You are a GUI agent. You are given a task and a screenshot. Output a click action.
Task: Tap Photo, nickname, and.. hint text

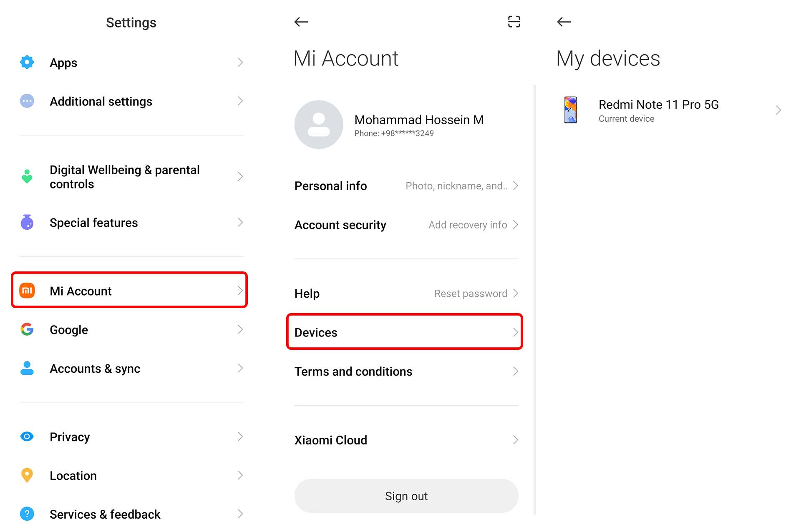pos(456,186)
